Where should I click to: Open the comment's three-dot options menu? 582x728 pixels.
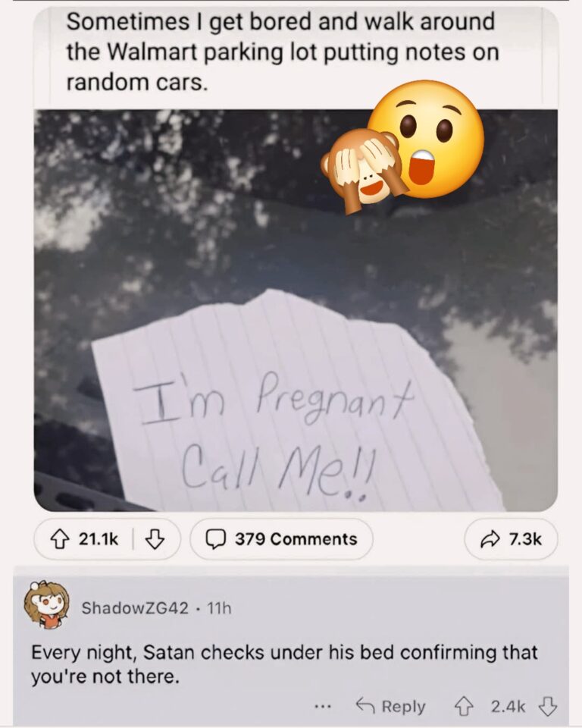322,707
